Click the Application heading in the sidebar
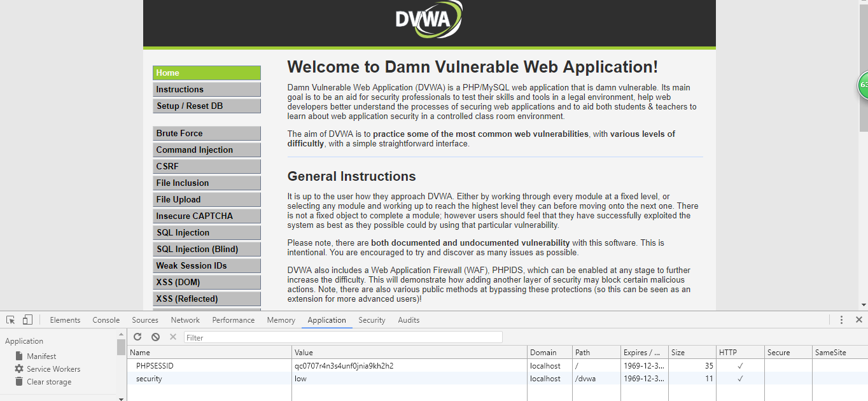868x401 pixels. [x=24, y=341]
